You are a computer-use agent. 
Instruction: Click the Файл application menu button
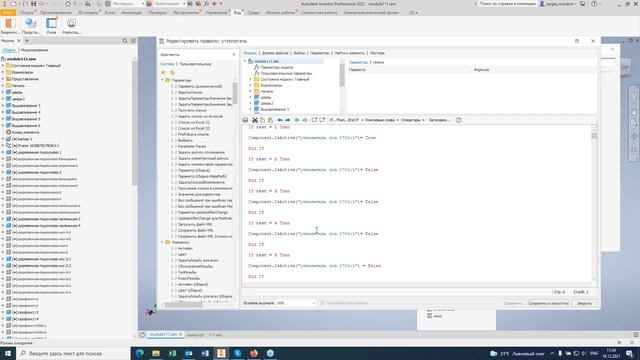pyautogui.click(x=8, y=13)
